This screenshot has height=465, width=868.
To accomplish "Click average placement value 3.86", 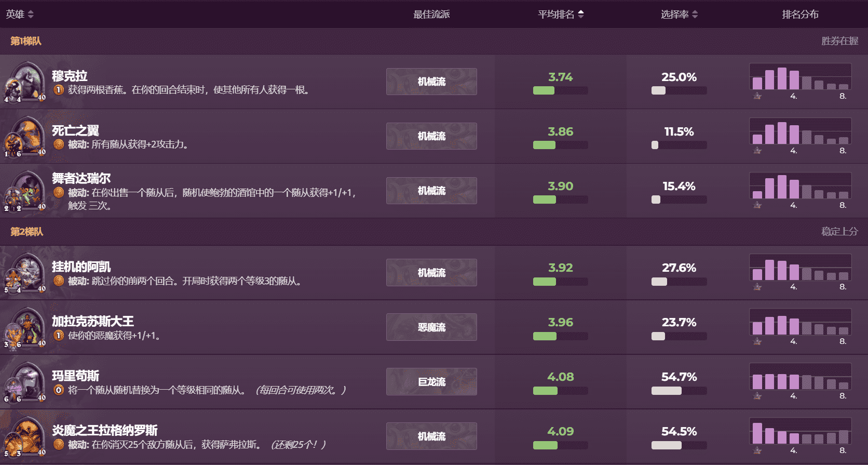I will [560, 131].
